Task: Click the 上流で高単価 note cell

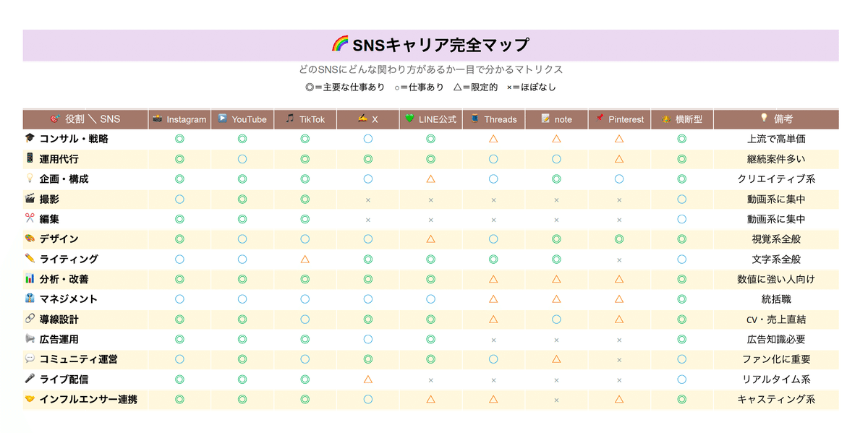Action: 776,139
